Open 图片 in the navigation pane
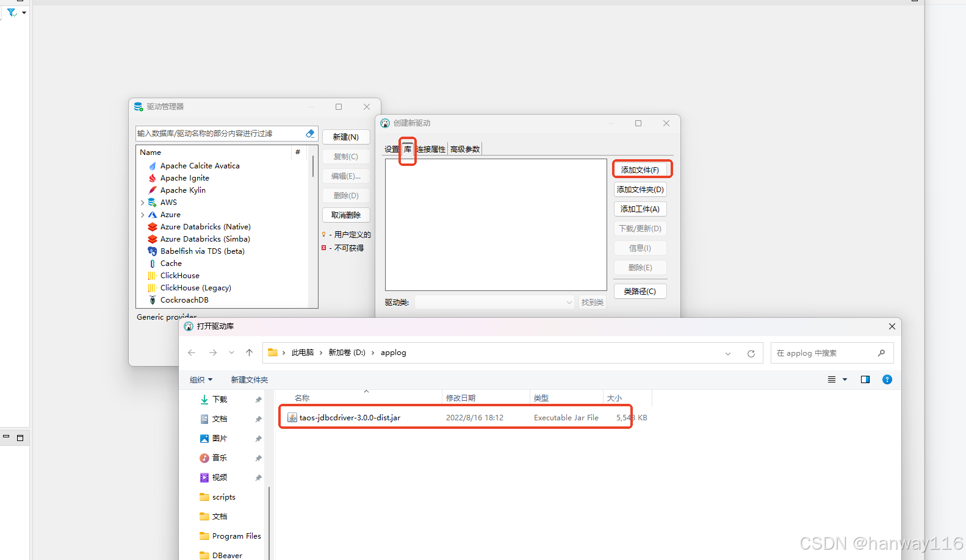This screenshot has width=966, height=560. click(x=220, y=439)
